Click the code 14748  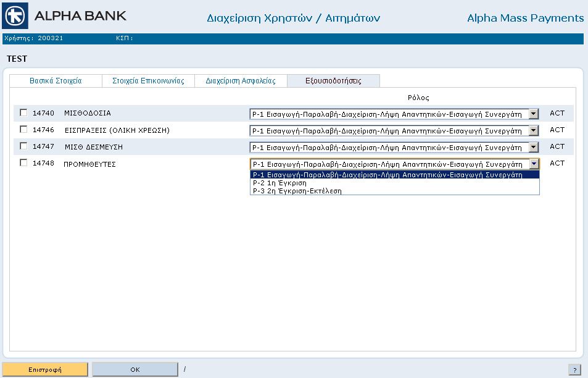[44, 163]
